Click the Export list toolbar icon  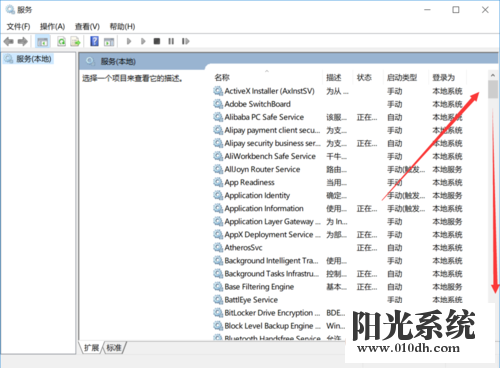click(75, 42)
